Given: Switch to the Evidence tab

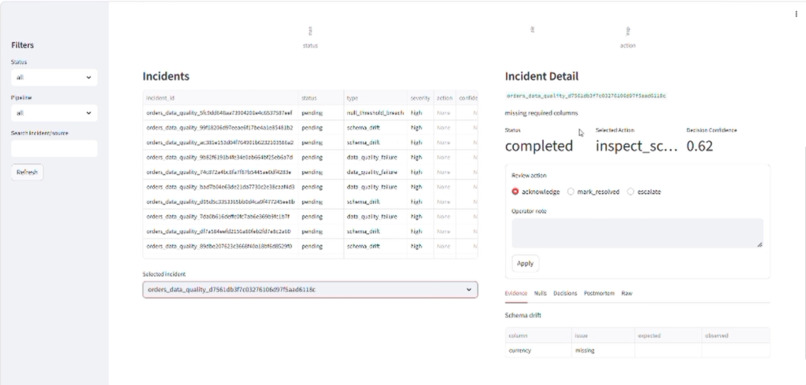Looking at the screenshot, I should pyautogui.click(x=516, y=294).
